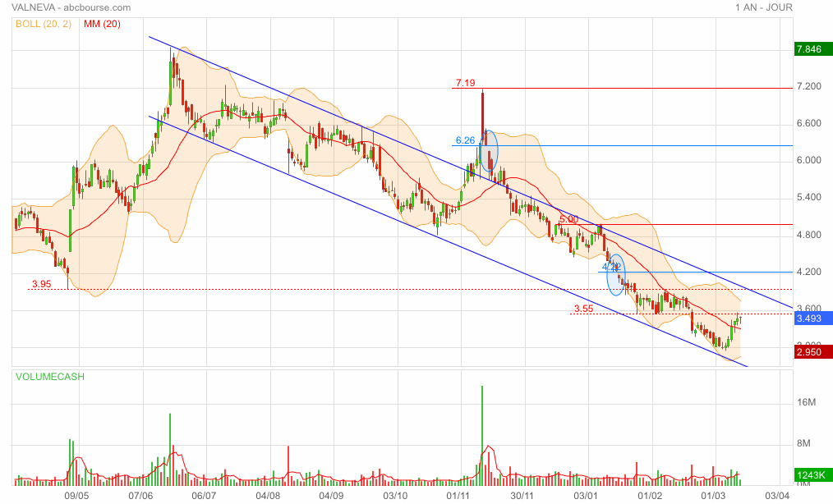Click the 03/04 date axis label
Viewport: 833px width, 504px height.
(777, 496)
